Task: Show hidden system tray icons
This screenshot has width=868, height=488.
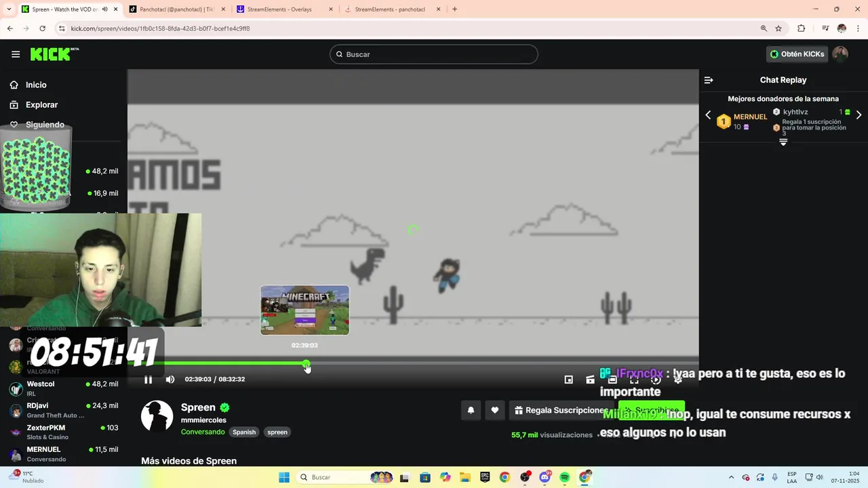Action: click(x=731, y=477)
